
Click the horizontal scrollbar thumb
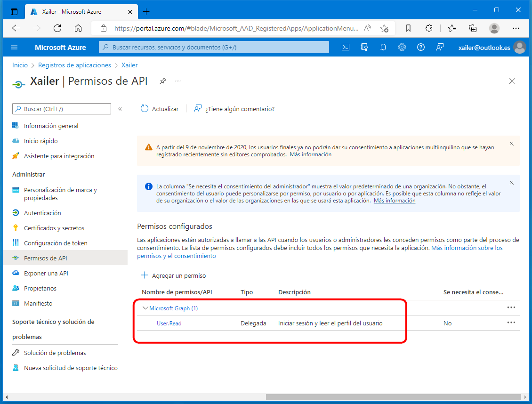393,397
